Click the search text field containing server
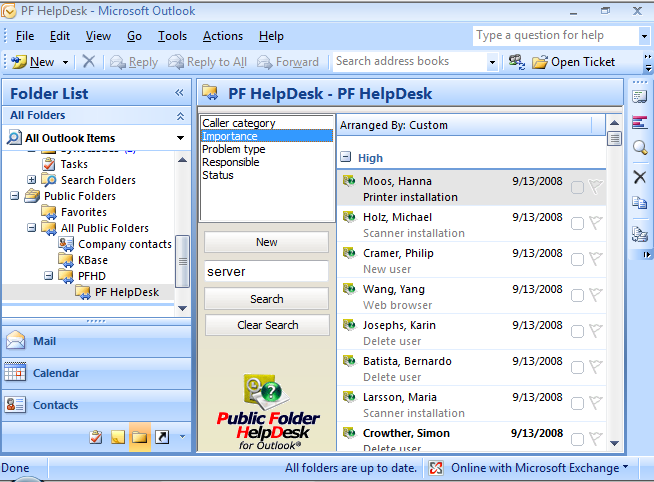This screenshot has width=654, height=482. point(267,271)
